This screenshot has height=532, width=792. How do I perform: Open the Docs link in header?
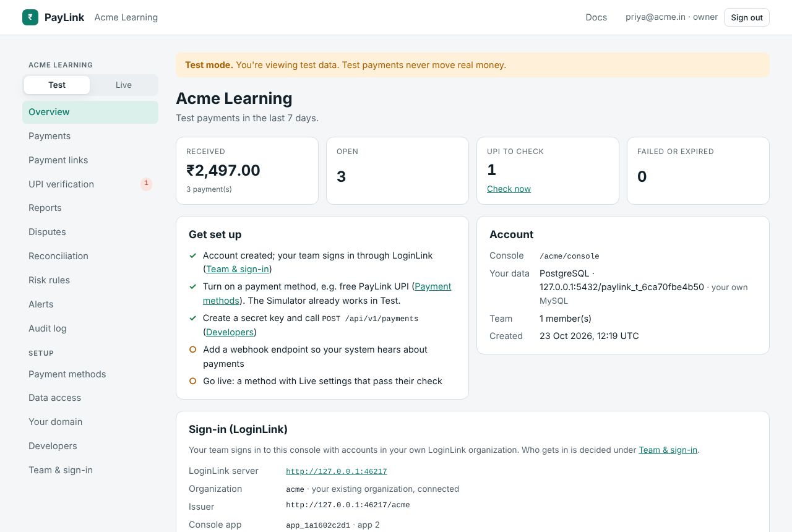click(596, 17)
